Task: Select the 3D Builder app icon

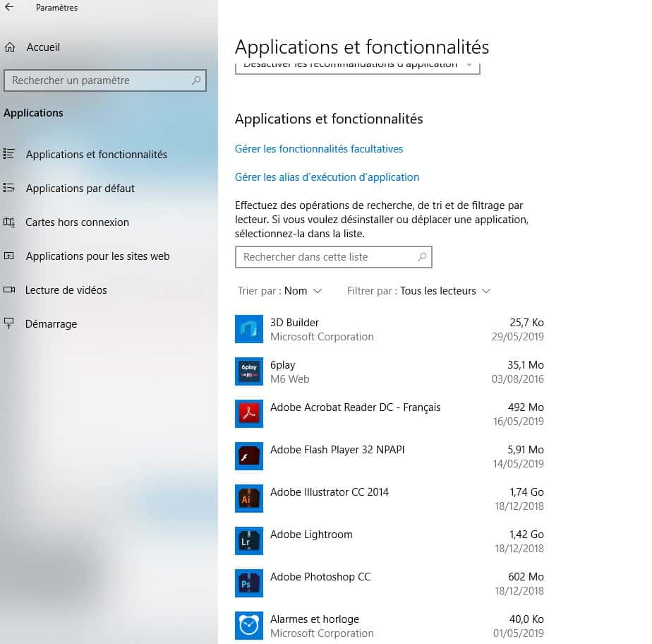Action: pyautogui.click(x=248, y=329)
